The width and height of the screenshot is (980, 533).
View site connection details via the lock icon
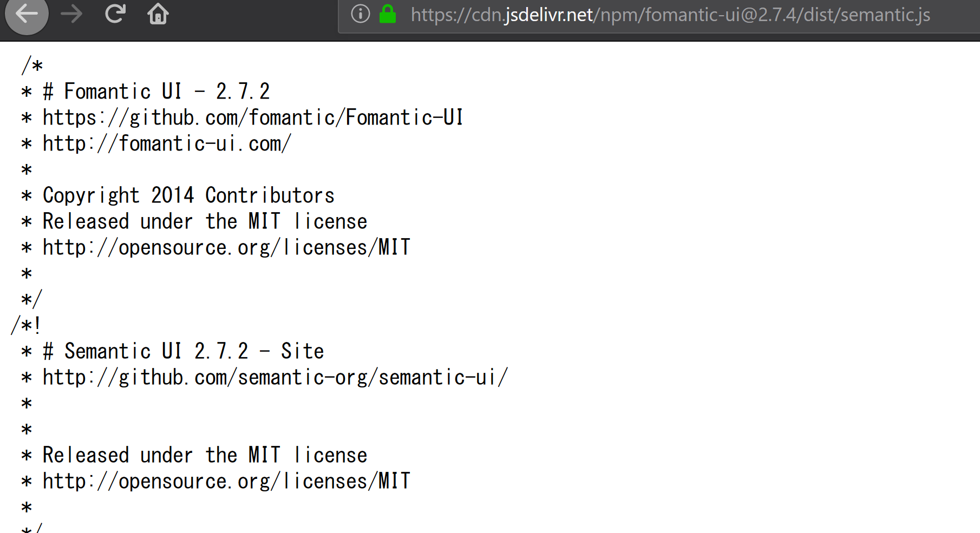click(388, 15)
